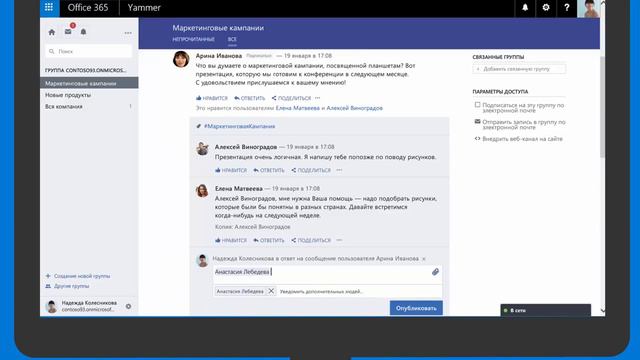
Task: Click Создание новой группы link
Action: click(x=78, y=276)
